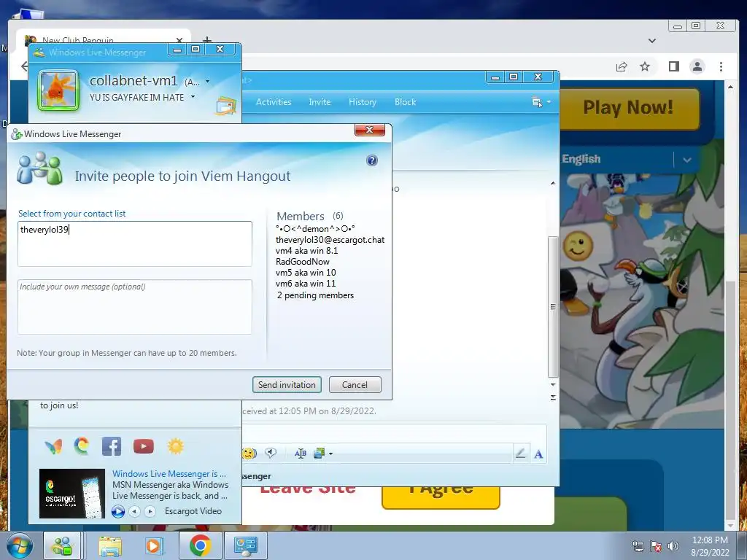Screen dimensions: 747x560
Task: Open the Windows Live Messenger is... video link
Action: coord(169,474)
